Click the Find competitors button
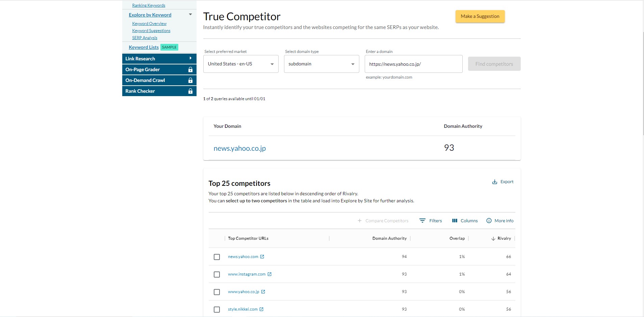644x317 pixels. (x=494, y=64)
